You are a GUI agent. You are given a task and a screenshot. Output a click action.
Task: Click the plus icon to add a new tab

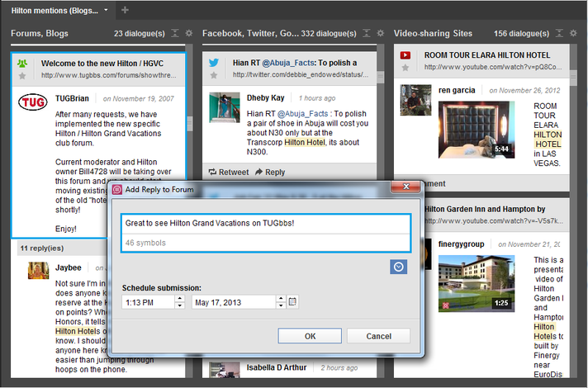click(x=125, y=10)
